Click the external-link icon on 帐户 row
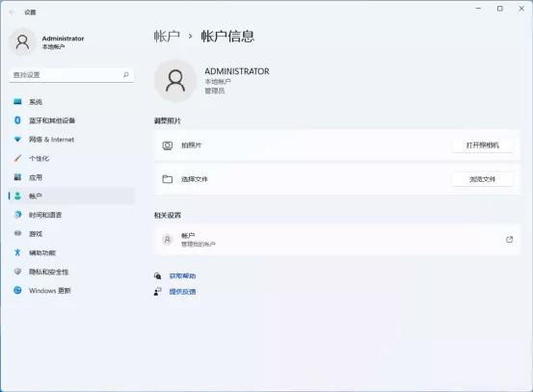 [509, 240]
